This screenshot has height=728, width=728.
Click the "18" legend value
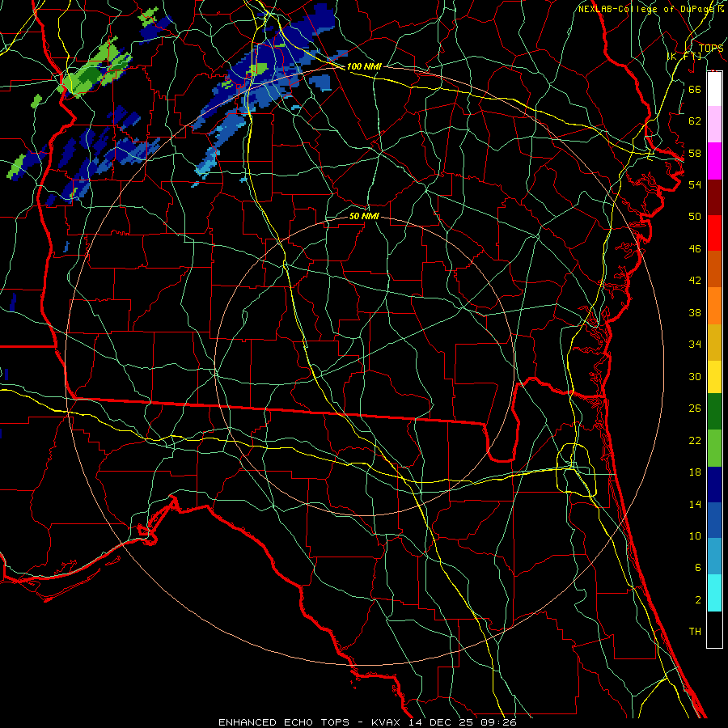tap(695, 472)
